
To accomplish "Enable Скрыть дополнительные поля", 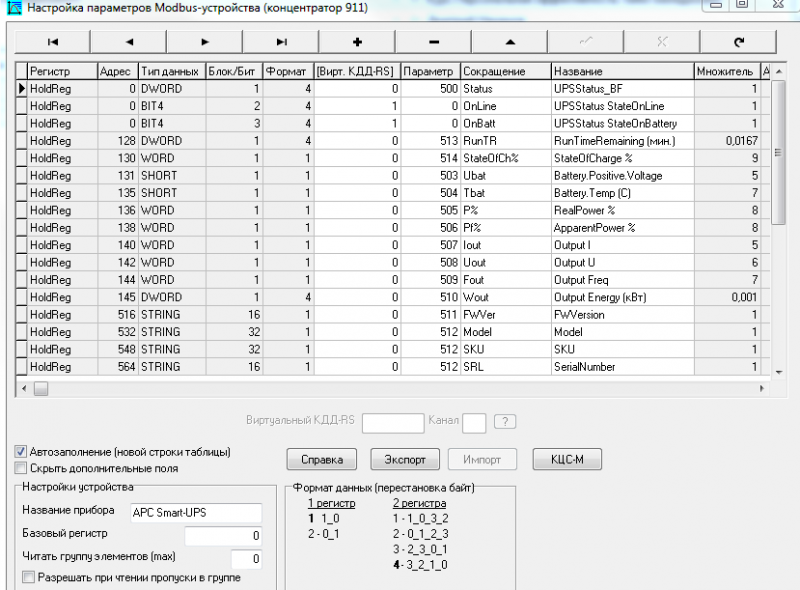I will (x=20, y=466).
